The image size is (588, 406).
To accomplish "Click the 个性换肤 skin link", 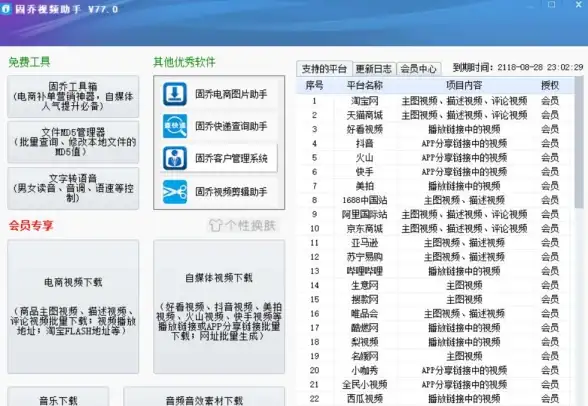I will point(243,225).
